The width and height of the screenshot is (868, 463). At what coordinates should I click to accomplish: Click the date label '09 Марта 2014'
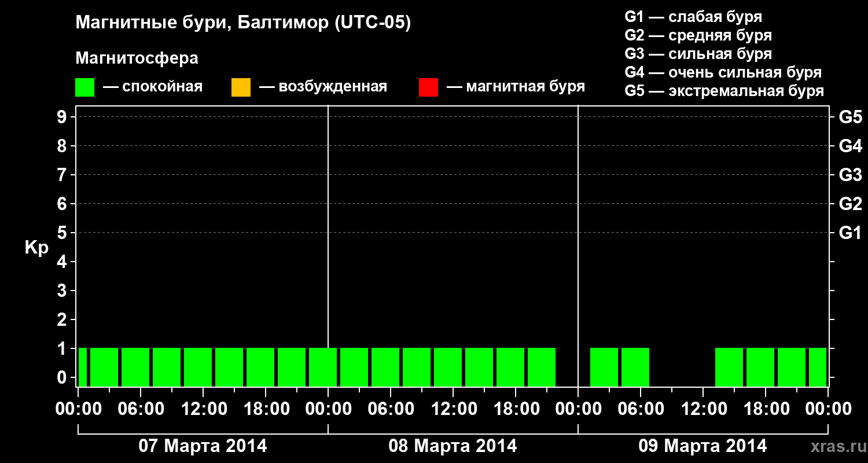click(703, 446)
